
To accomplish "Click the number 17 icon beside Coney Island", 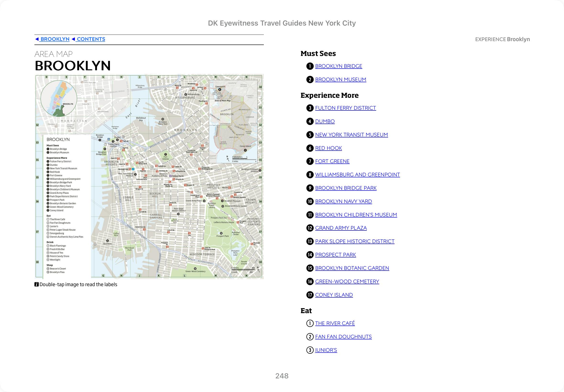I will [x=310, y=295].
